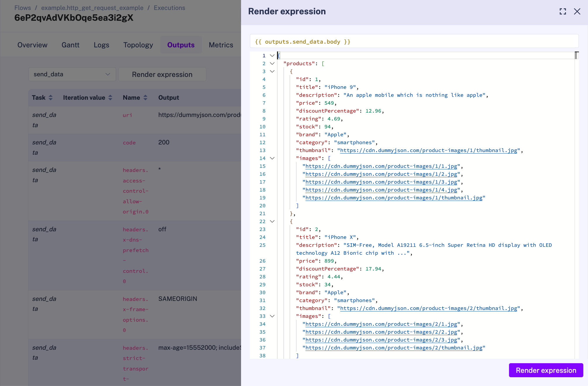The width and height of the screenshot is (588, 386).
Task: Open product-images/2/1.jpg link
Action: click(x=381, y=324)
